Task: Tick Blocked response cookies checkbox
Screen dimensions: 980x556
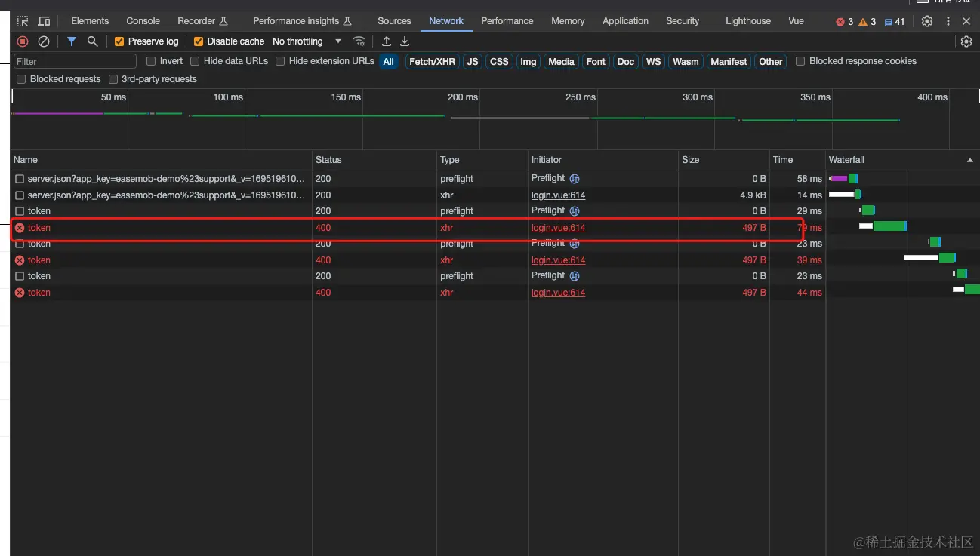Action: click(x=800, y=61)
